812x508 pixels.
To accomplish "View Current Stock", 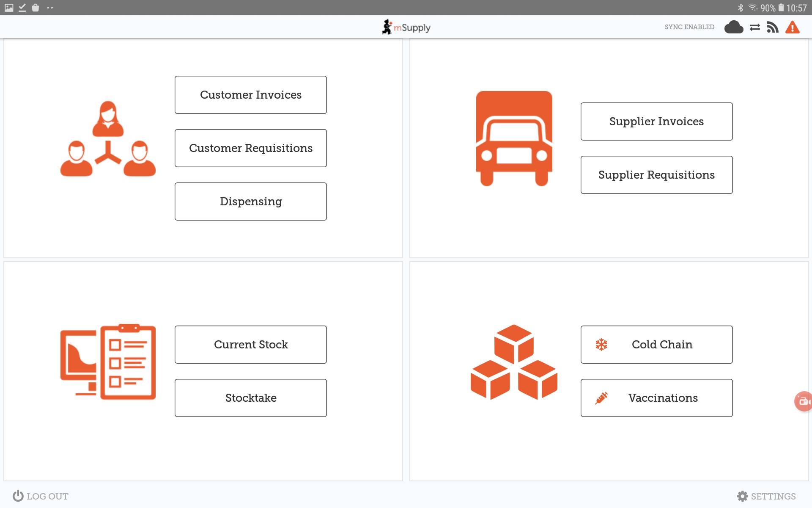I will click(250, 345).
